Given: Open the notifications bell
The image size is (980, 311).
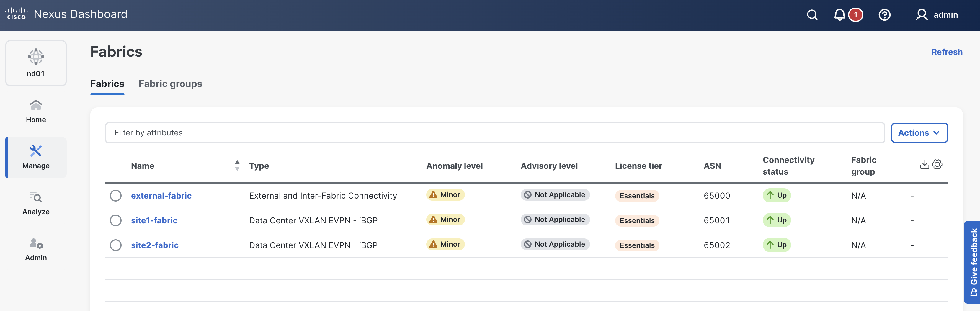Looking at the screenshot, I should pos(839,15).
